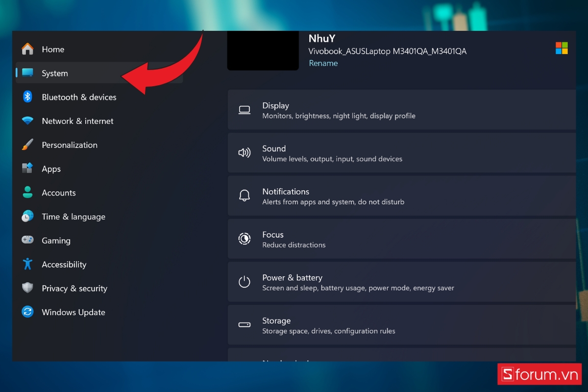Click the NhuY device name text

click(x=322, y=38)
